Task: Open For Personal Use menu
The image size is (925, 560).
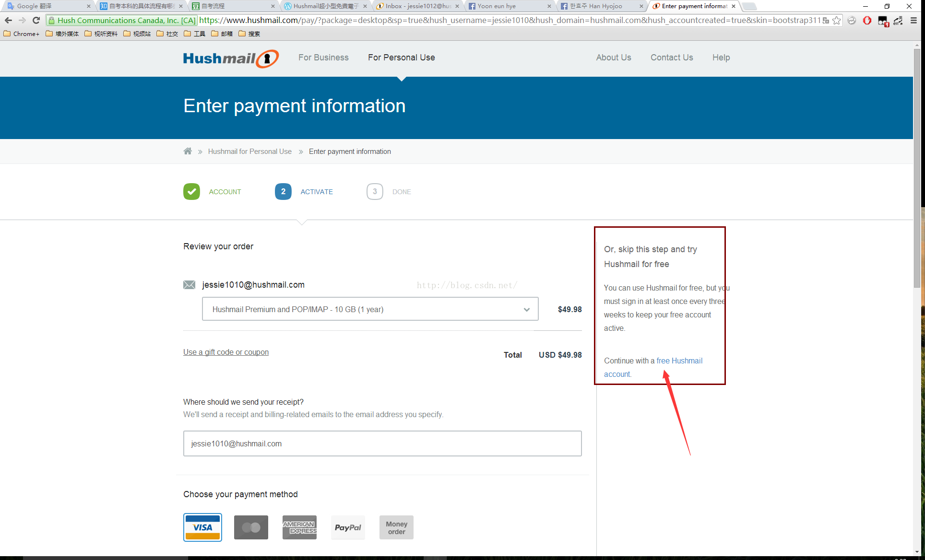Action: click(x=402, y=58)
